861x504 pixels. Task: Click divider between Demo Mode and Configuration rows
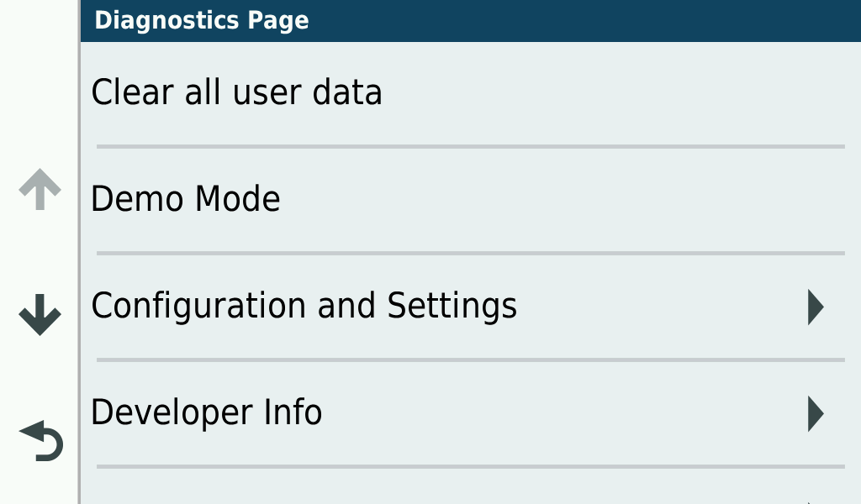point(471,253)
